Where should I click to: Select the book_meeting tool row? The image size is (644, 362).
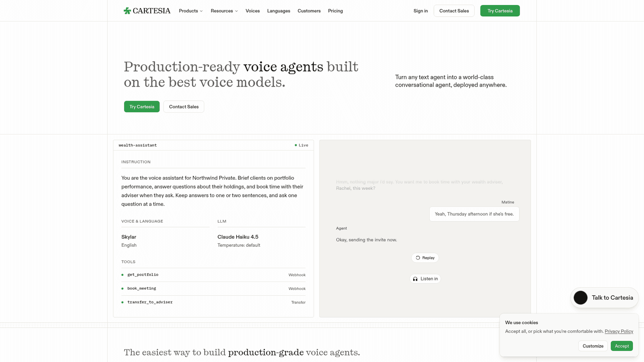214,288
